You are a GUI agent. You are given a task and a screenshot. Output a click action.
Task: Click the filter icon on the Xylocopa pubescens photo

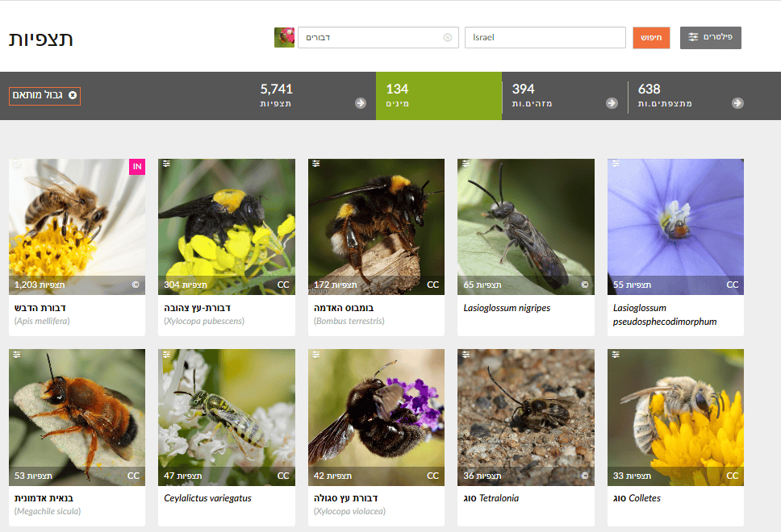point(165,164)
